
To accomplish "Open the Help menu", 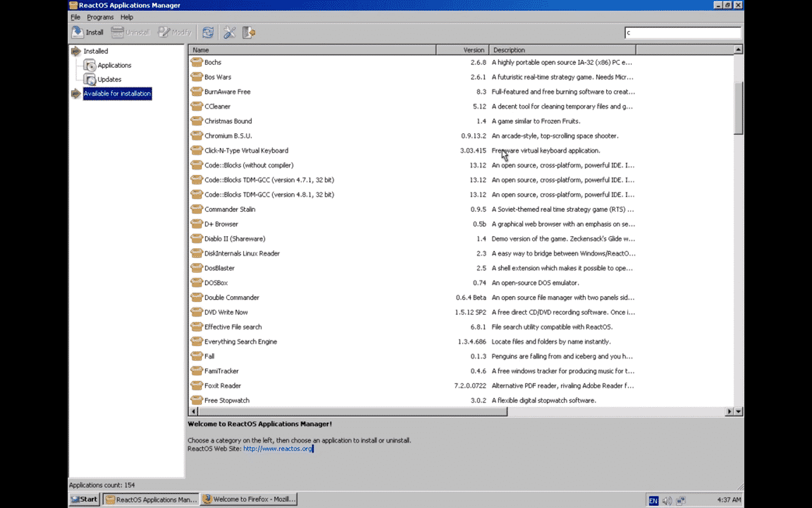I will 127,17.
